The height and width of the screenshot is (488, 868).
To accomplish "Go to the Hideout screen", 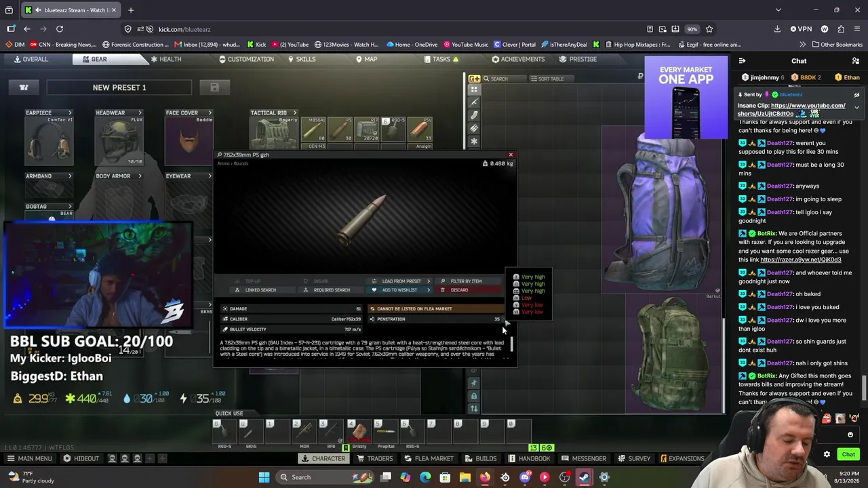I will (x=81, y=459).
